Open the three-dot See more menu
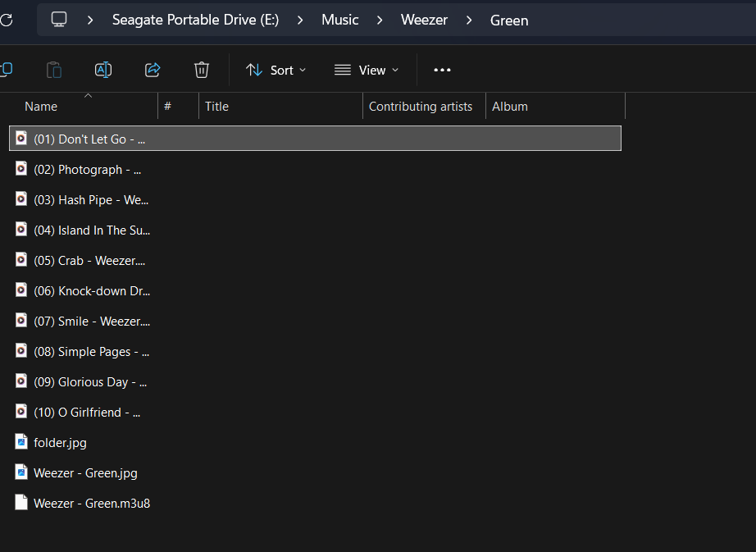756x552 pixels. point(442,71)
